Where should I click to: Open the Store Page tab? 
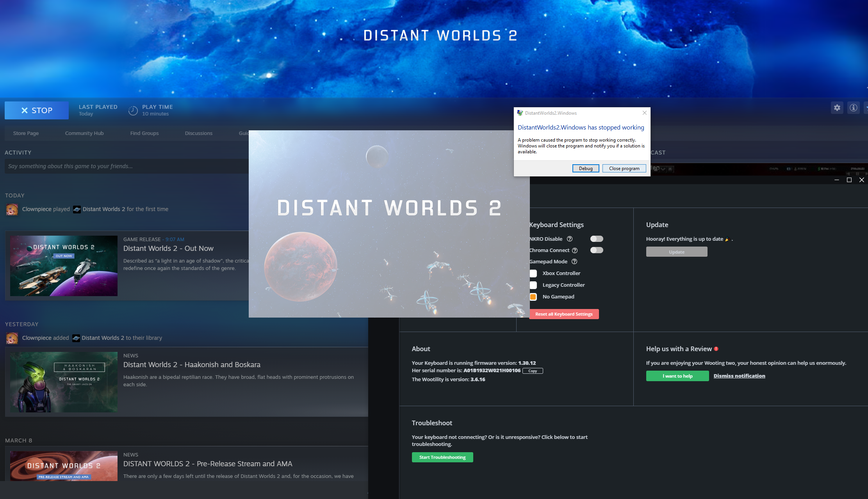[x=26, y=133]
